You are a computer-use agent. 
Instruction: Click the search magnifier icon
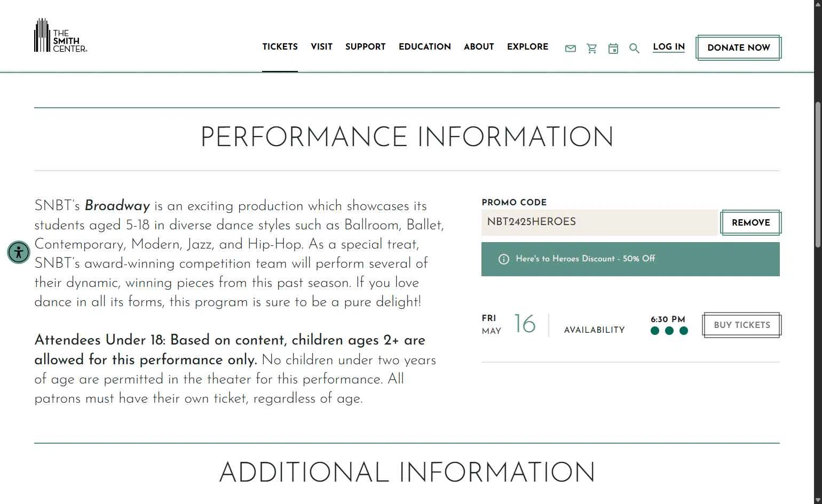(634, 49)
